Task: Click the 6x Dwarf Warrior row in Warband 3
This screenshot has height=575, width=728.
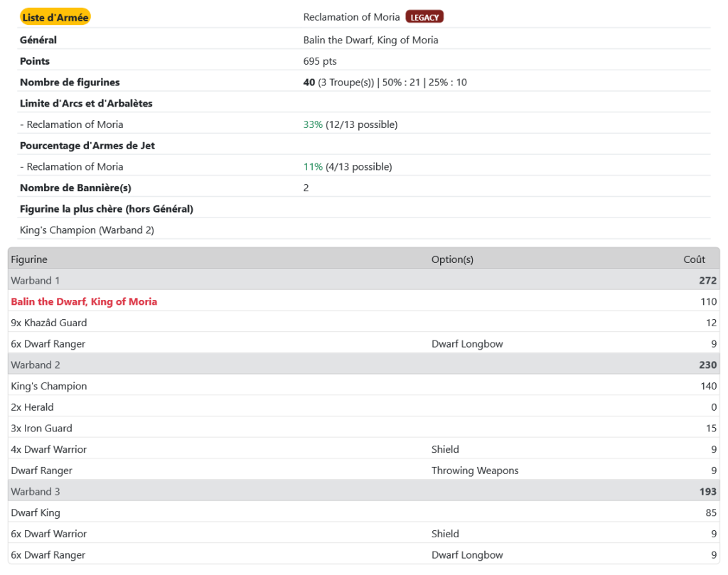Action: [363, 534]
